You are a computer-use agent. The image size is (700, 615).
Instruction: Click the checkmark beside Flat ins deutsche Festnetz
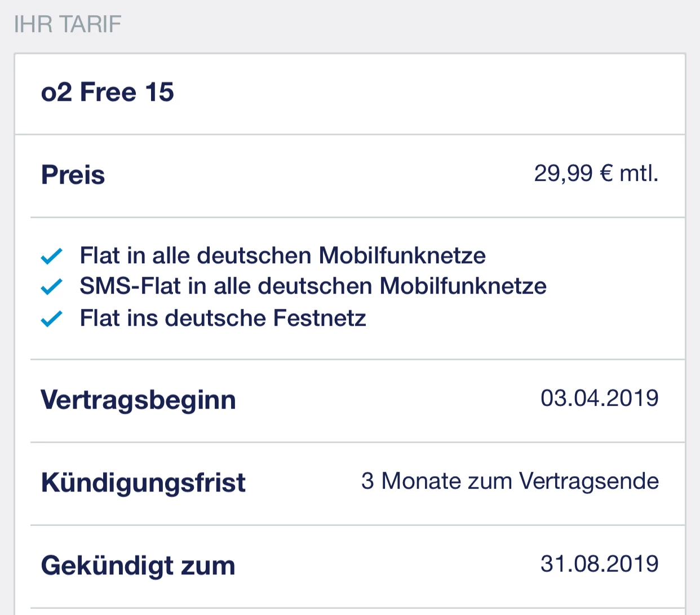click(51, 319)
